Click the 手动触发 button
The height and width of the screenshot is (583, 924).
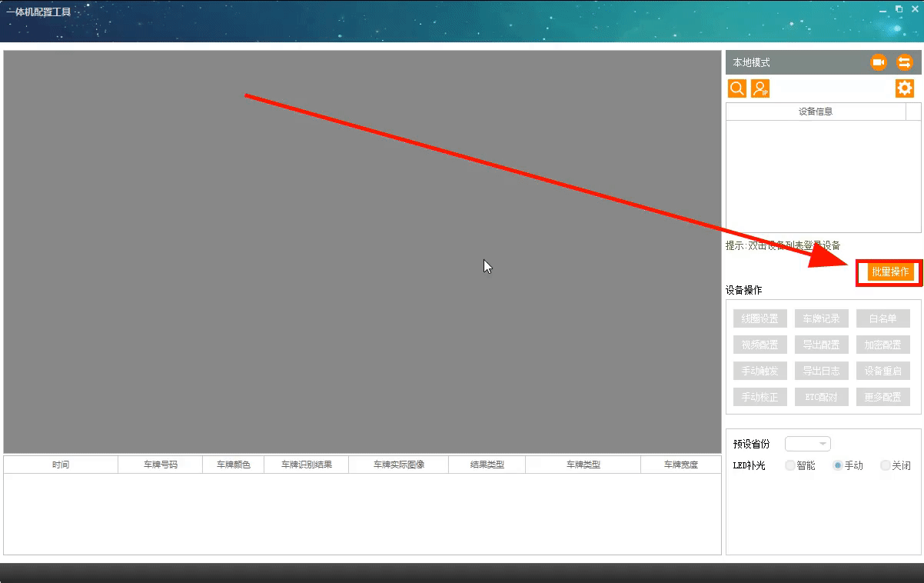click(x=759, y=371)
